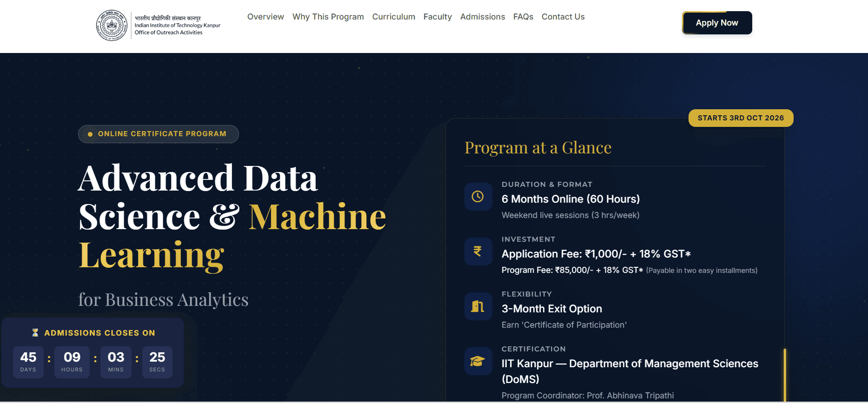Screen dimensions: 868x403
Task: Click the Investment label
Action: (529, 239)
